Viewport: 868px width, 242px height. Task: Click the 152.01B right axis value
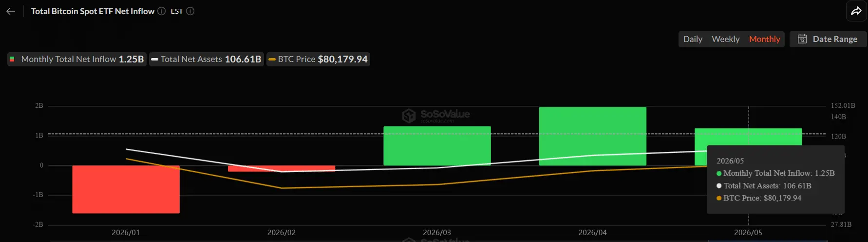click(843, 106)
